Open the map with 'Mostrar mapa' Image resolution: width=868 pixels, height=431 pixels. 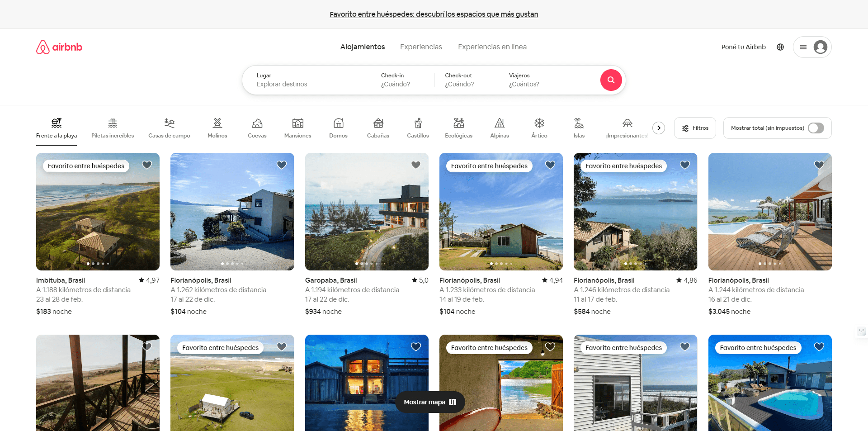click(x=430, y=402)
